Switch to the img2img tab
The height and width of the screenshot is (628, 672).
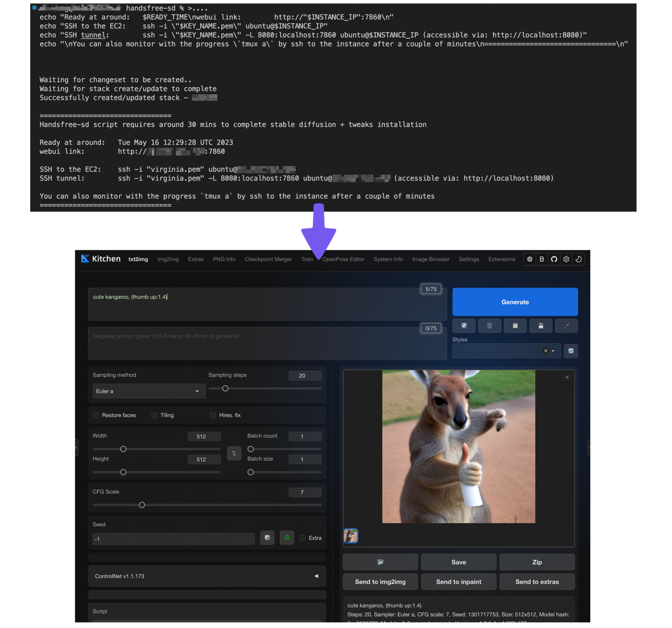coord(167,259)
